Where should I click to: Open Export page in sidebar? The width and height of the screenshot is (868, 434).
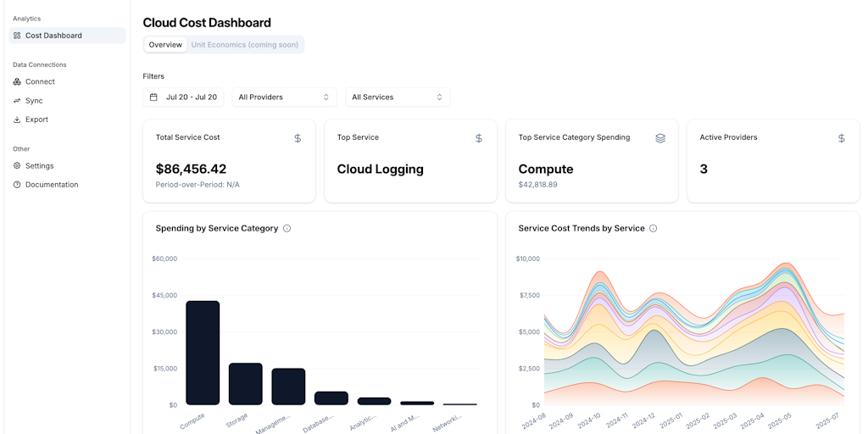pos(67,120)
